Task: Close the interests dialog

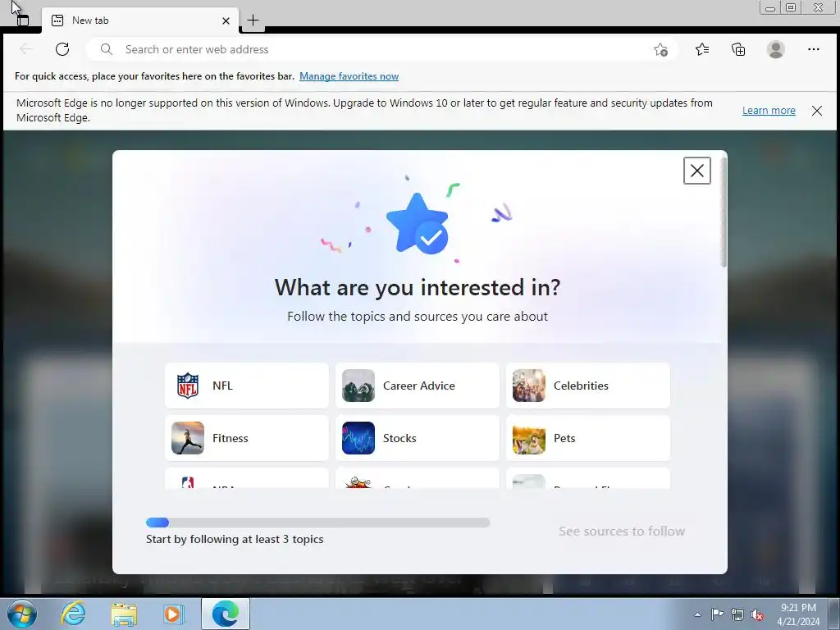Action: coord(696,171)
